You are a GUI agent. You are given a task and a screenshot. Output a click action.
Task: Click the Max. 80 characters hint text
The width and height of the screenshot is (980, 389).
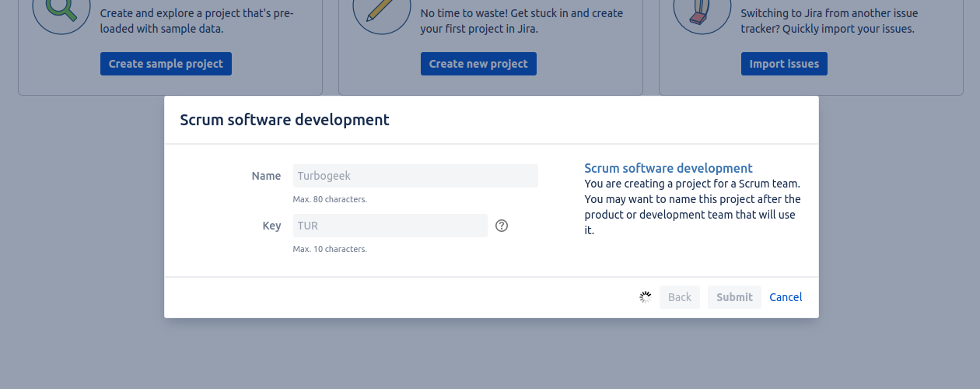point(330,199)
